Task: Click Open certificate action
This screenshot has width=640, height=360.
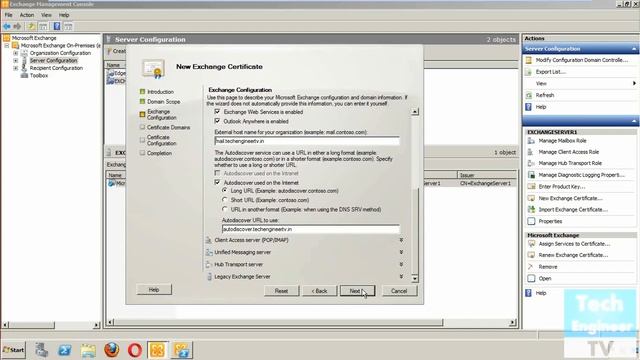Action: [x=544, y=278]
